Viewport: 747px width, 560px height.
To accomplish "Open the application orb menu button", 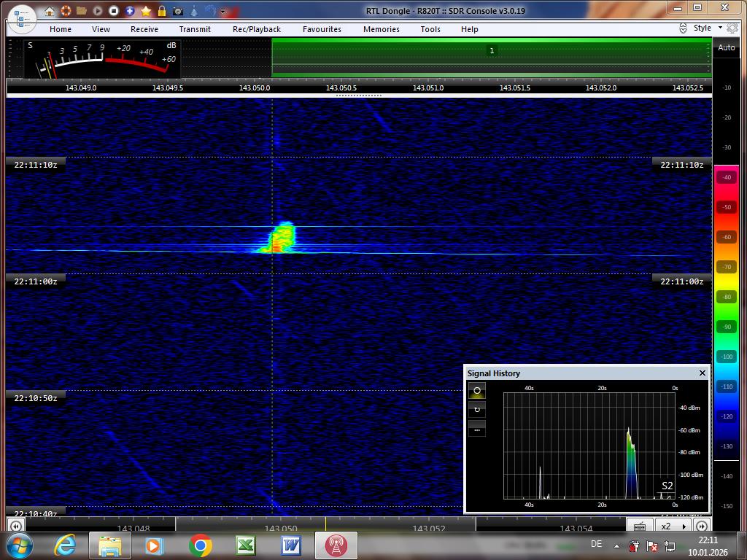I will (22, 19).
